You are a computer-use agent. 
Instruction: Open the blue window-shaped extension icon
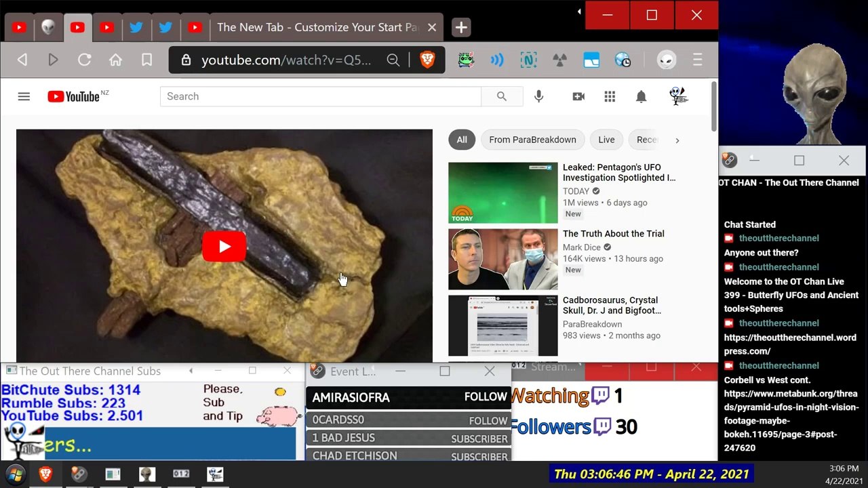pyautogui.click(x=591, y=60)
